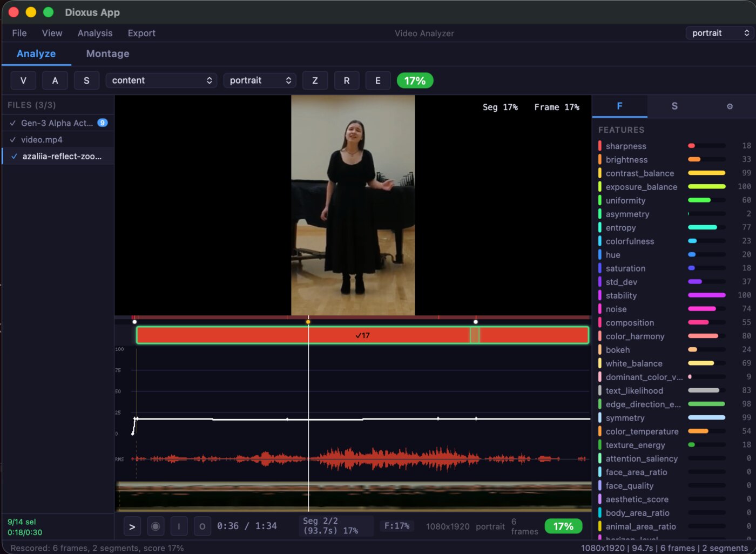Toggle checkmark for video.mp4
This screenshot has height=554, width=756.
12,140
